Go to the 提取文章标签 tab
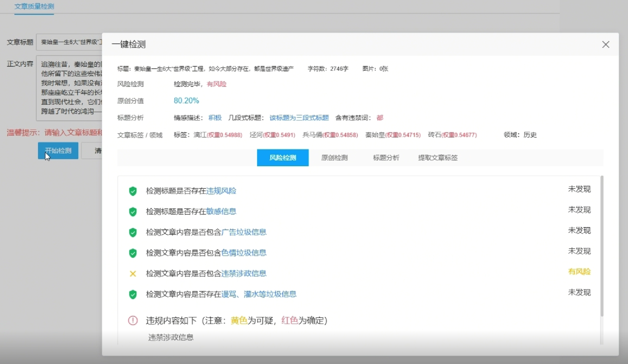The width and height of the screenshot is (628, 364). [x=438, y=158]
